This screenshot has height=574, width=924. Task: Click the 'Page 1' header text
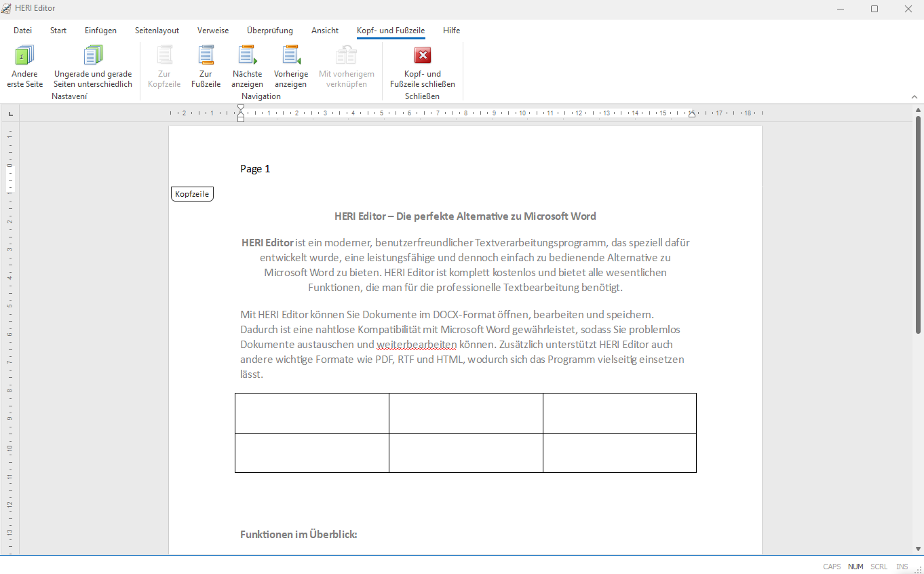point(255,169)
